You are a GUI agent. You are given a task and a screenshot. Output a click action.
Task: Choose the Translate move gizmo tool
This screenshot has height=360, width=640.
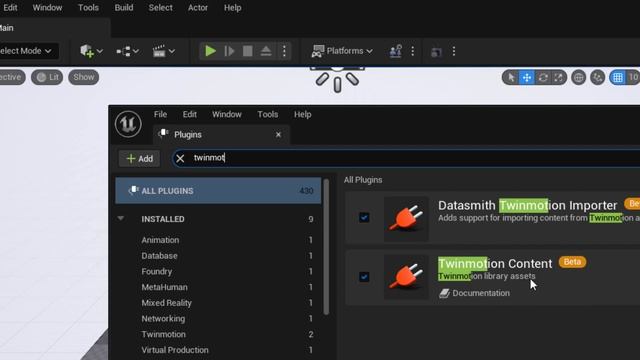point(527,77)
